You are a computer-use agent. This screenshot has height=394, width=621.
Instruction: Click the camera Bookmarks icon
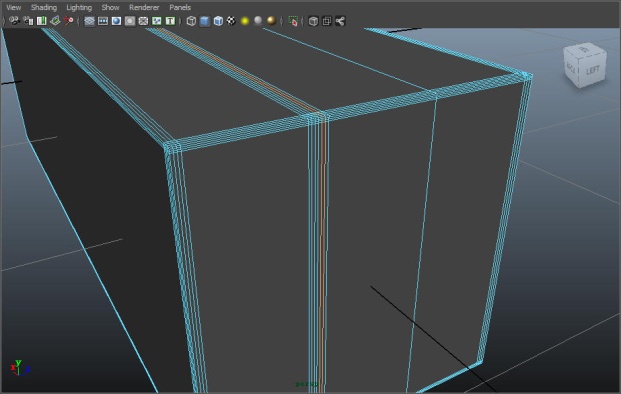click(x=42, y=21)
